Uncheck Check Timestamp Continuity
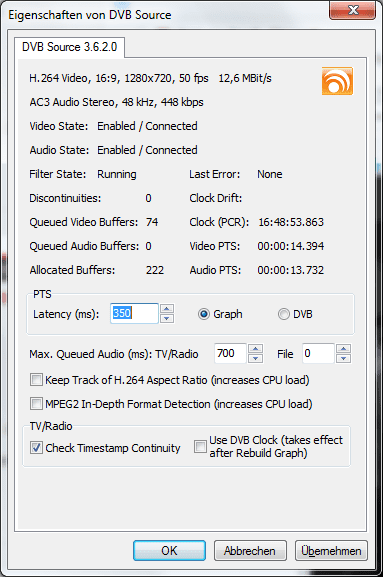384x578 pixels. coord(36,448)
